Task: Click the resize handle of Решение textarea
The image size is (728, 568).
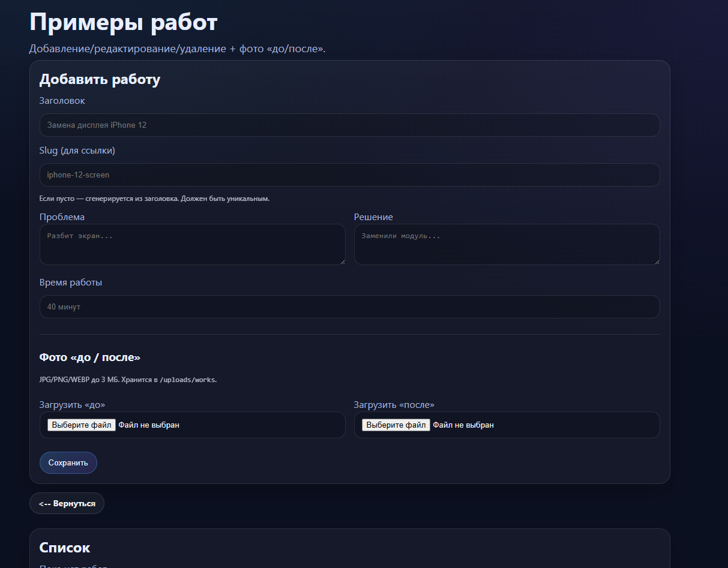Action: click(x=657, y=262)
